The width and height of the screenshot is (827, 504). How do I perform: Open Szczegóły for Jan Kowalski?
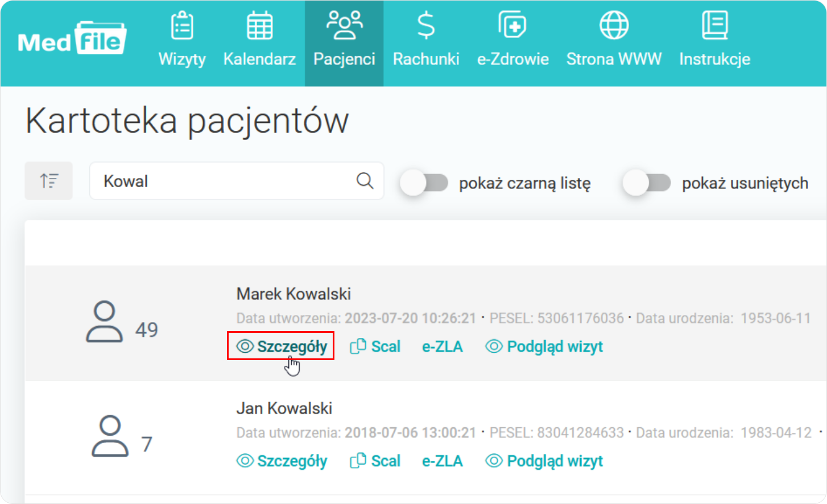(x=282, y=461)
